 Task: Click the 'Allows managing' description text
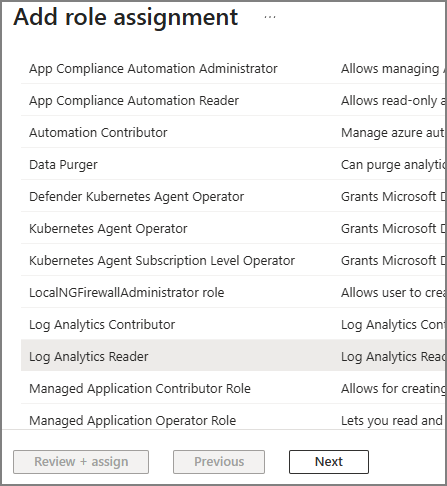[393, 69]
